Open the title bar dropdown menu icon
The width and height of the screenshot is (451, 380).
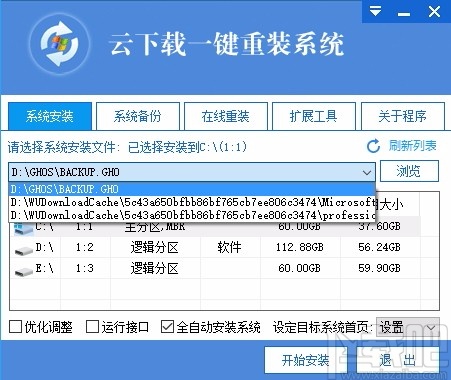[x=375, y=12]
